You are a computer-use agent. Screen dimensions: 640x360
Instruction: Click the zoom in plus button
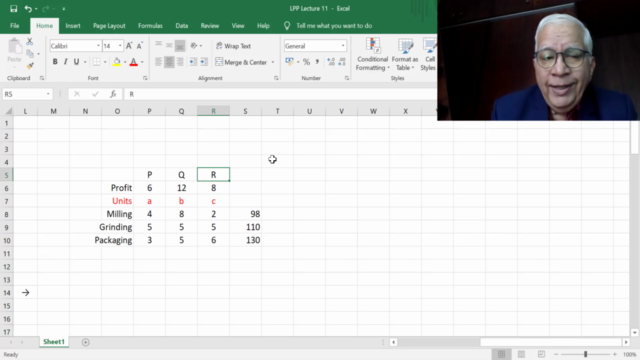pyautogui.click(x=615, y=354)
